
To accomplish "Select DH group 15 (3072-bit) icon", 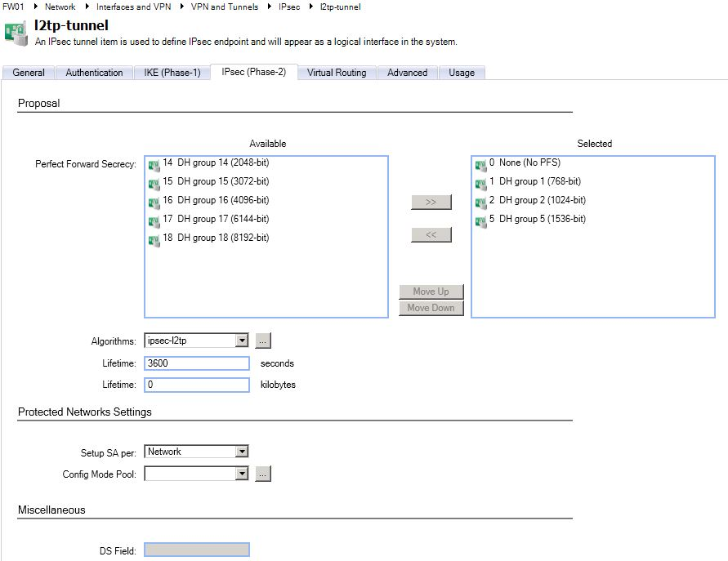I will [154, 183].
